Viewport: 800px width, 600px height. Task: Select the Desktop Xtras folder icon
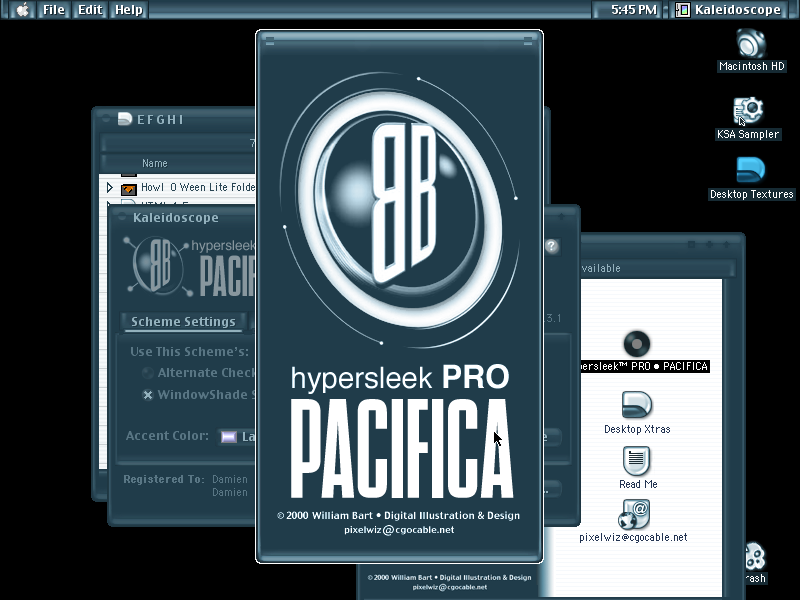[x=637, y=405]
